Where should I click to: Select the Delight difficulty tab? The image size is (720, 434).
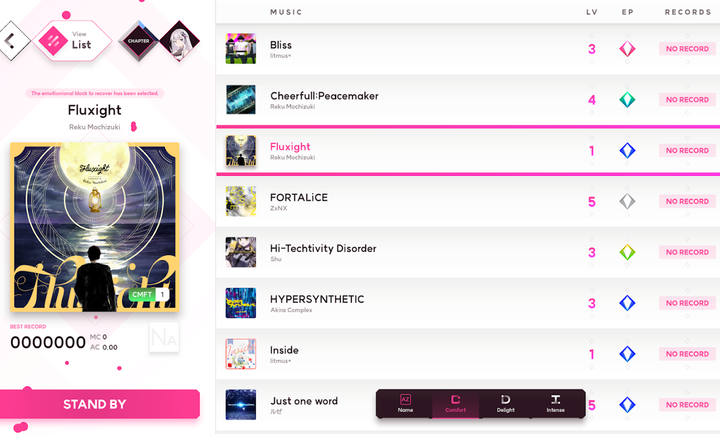click(506, 403)
